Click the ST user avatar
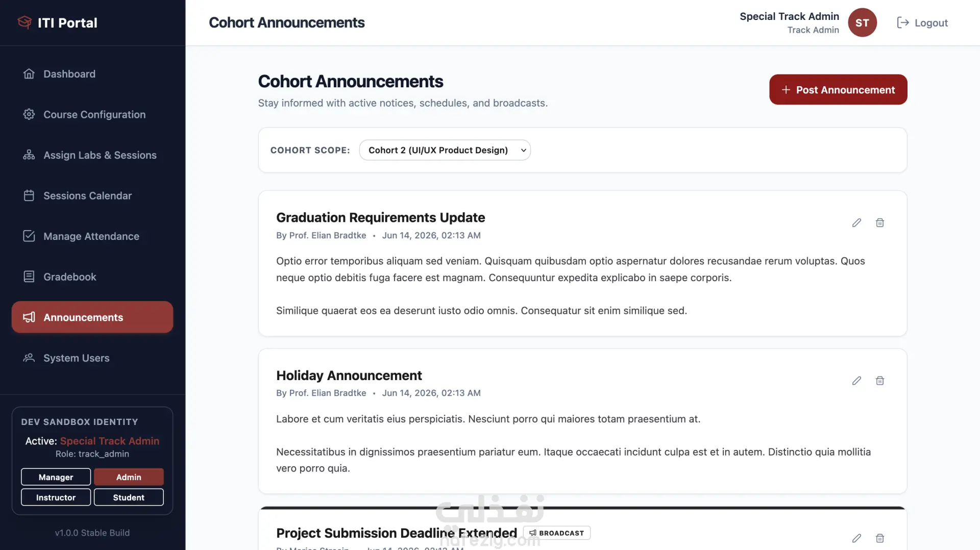The height and width of the screenshot is (550, 980). point(862,22)
